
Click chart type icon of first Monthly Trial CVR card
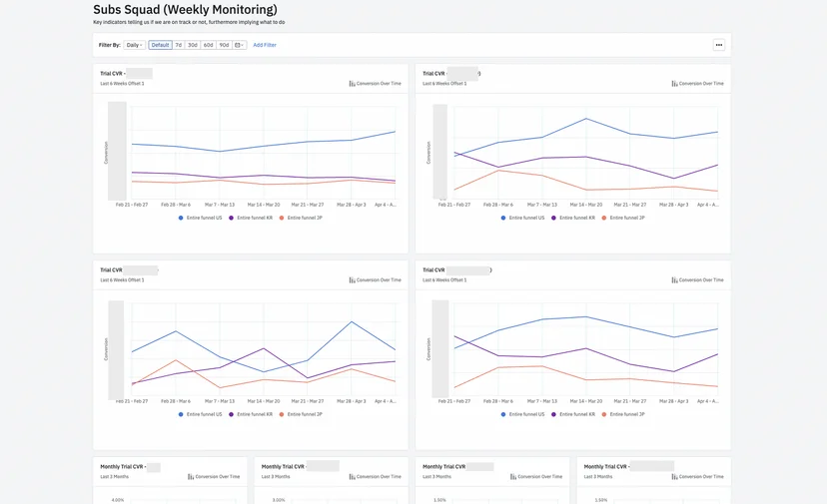[x=191, y=477]
